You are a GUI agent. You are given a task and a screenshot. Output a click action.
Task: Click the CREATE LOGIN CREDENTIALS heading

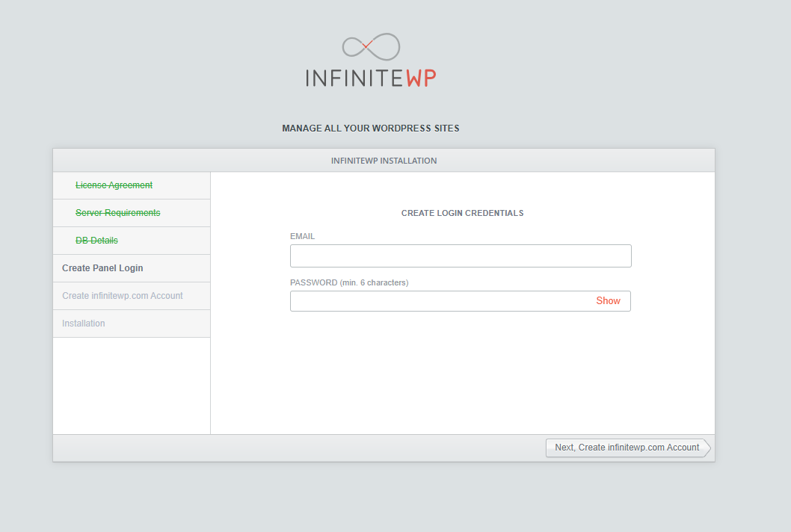tap(462, 213)
